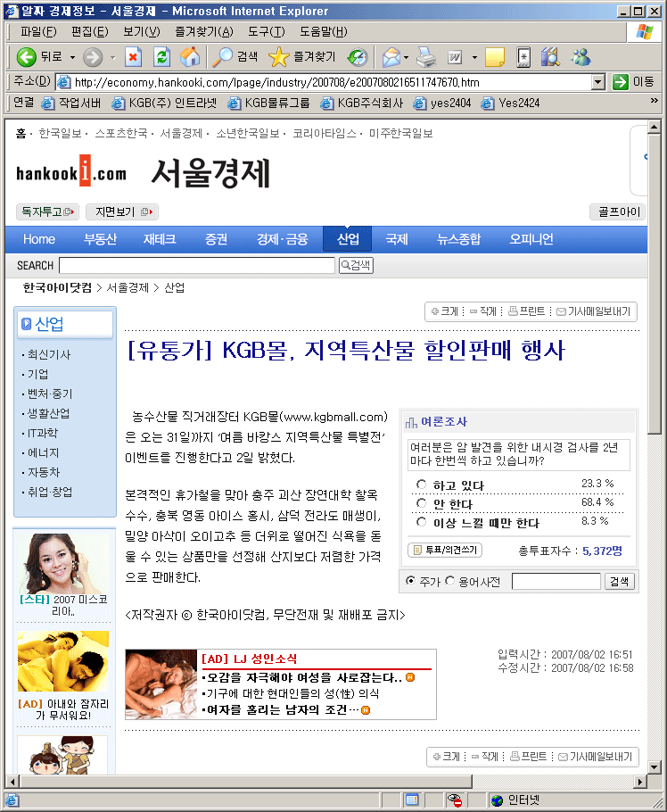Open Yes2424 links shortcut
Viewport: 667px width, 812px height.
coord(510,103)
